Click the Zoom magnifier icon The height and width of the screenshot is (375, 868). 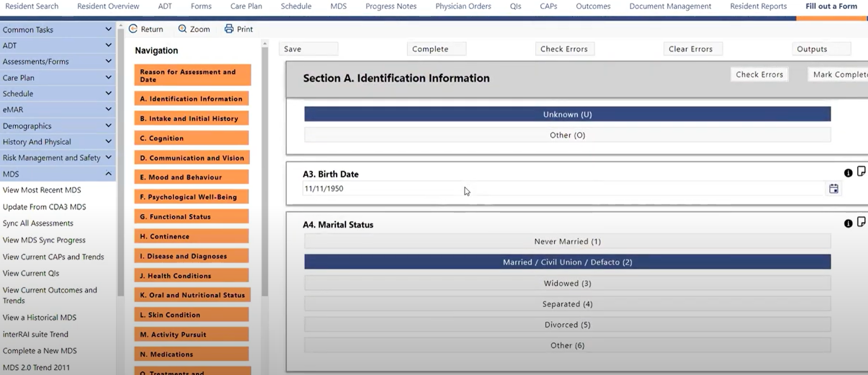tap(183, 29)
